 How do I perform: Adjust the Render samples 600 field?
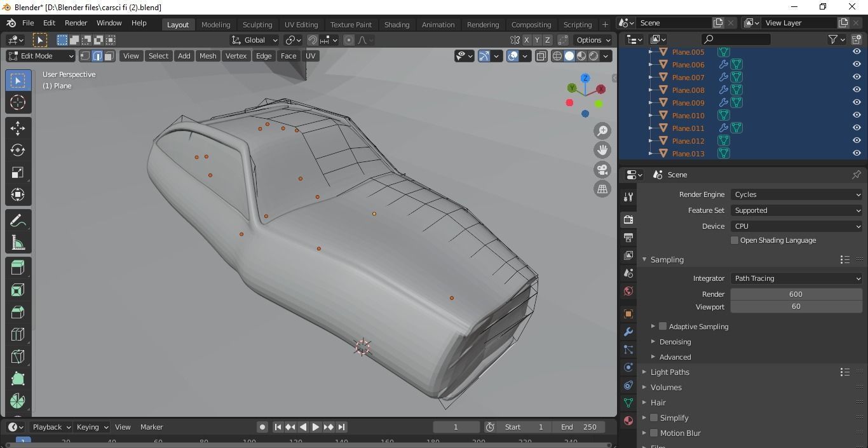796,294
